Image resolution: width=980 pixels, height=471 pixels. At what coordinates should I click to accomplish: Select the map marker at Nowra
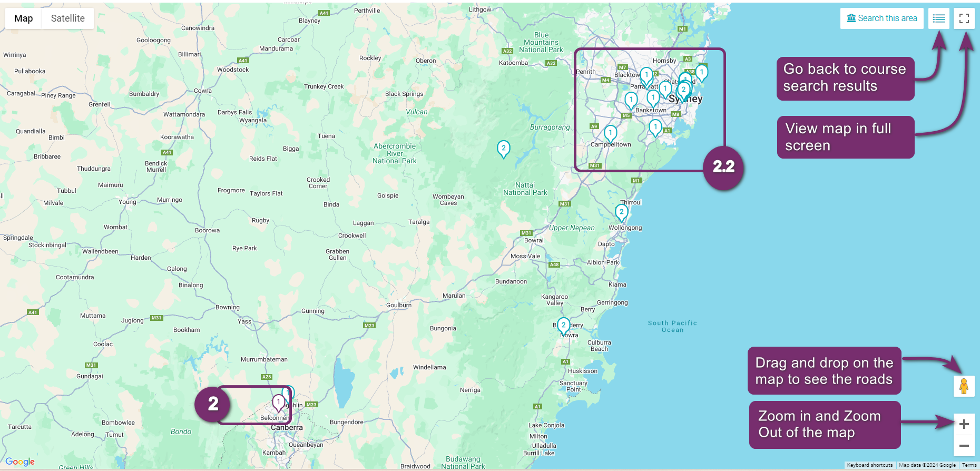pos(563,325)
